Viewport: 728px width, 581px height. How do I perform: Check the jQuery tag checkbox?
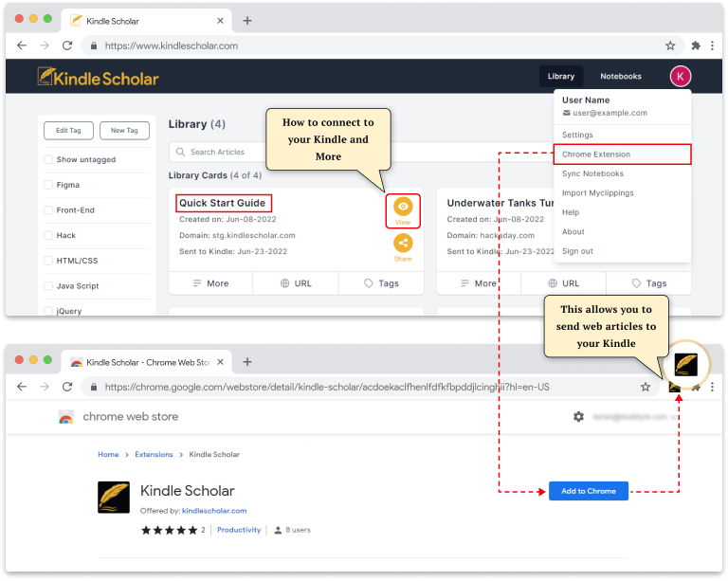[x=48, y=311]
